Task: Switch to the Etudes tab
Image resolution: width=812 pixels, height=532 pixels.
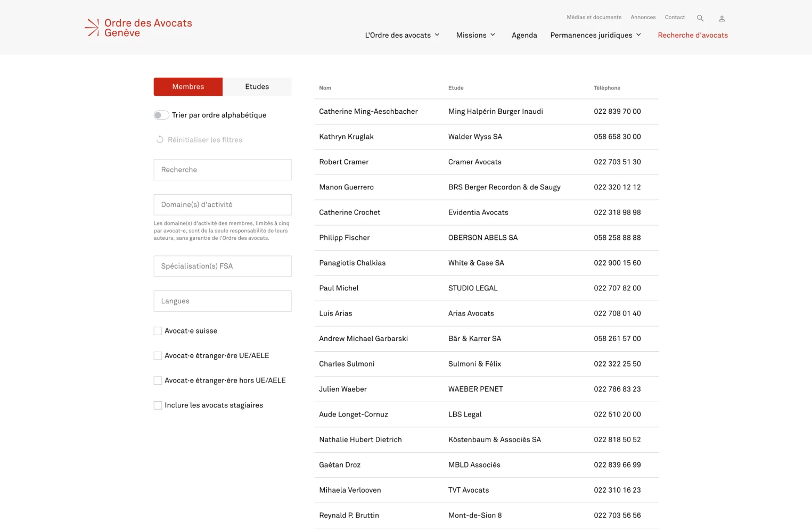Action: (257, 87)
